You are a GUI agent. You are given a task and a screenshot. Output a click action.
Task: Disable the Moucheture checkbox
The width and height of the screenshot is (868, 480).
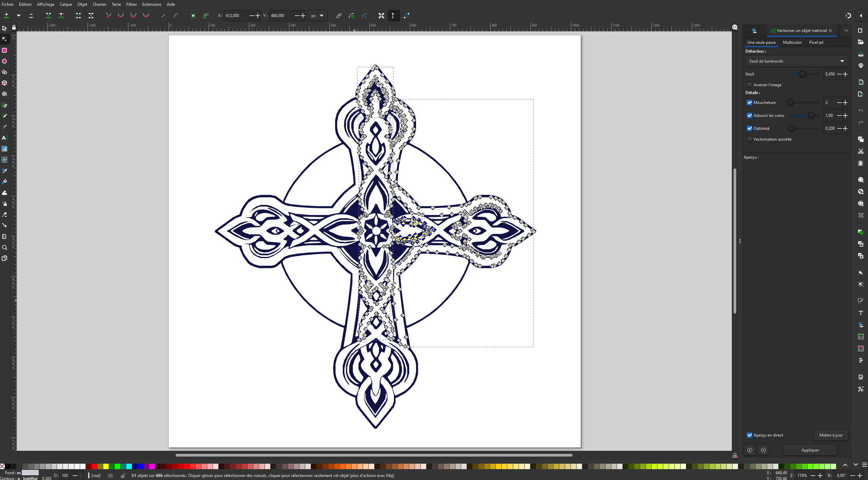click(x=749, y=103)
